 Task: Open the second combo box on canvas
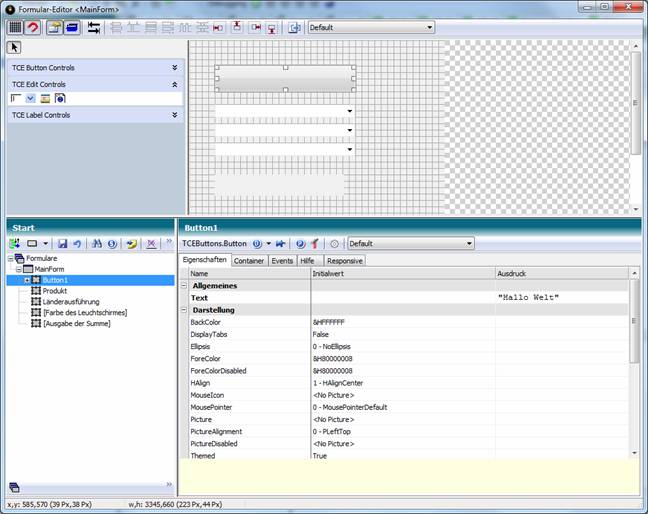(350, 130)
